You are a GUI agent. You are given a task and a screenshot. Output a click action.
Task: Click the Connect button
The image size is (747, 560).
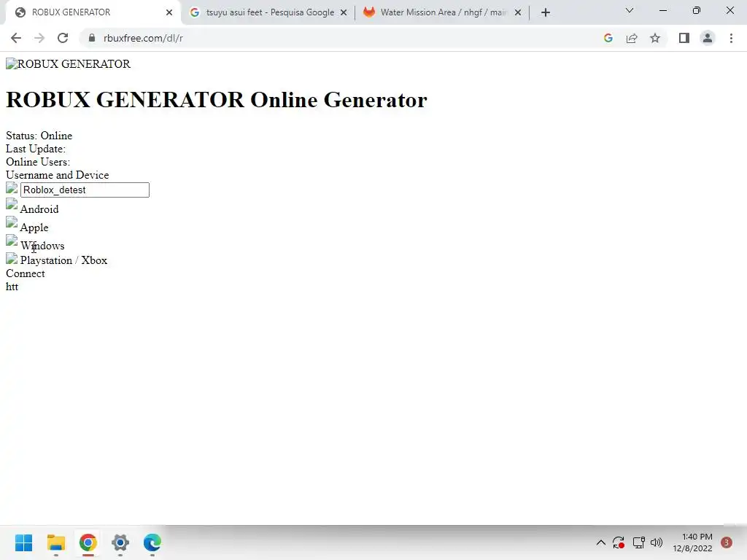(x=26, y=274)
